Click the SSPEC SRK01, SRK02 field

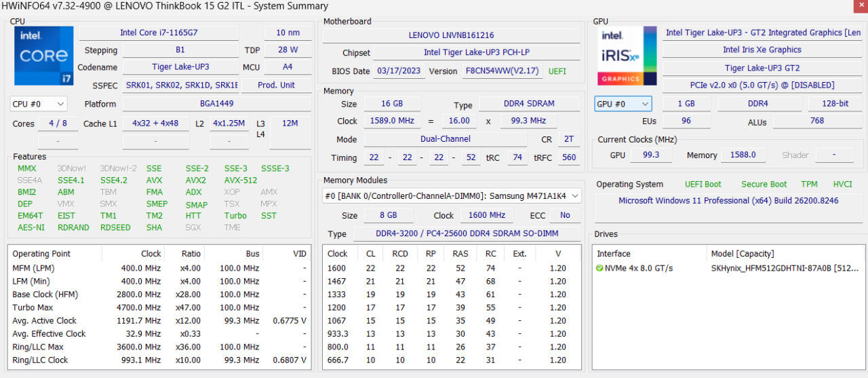coord(181,85)
